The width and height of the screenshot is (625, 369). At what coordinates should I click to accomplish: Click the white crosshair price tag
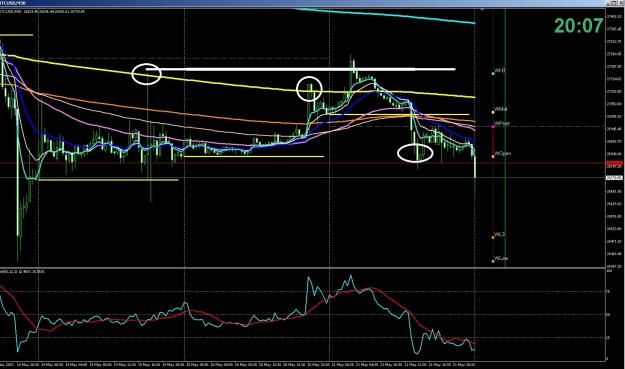(614, 177)
